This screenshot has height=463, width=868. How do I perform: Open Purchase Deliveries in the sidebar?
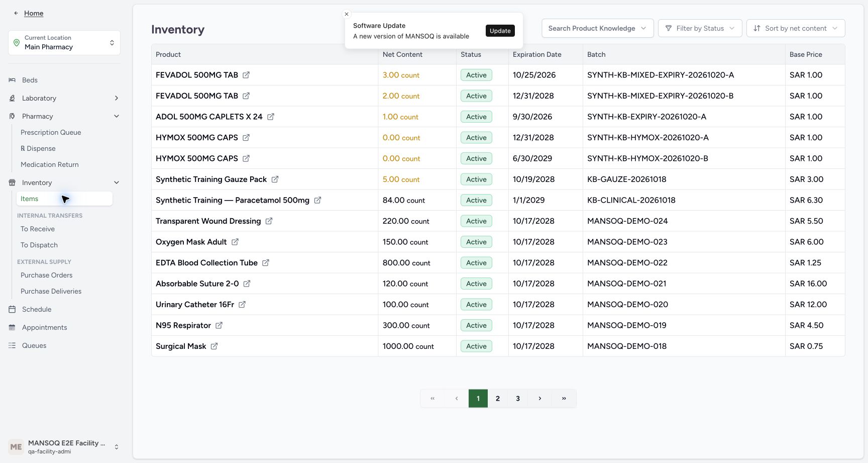[51, 291]
